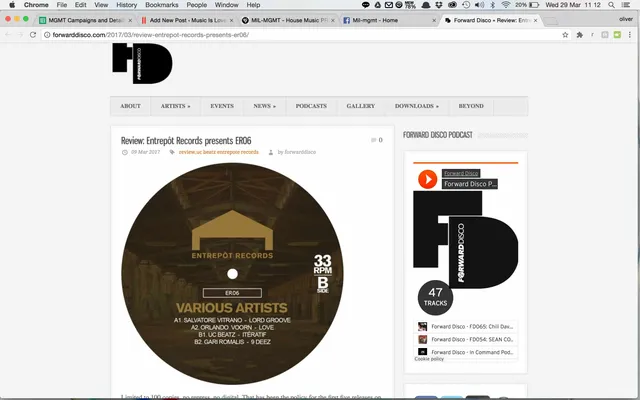Click the oliver profile button

[x=626, y=19]
